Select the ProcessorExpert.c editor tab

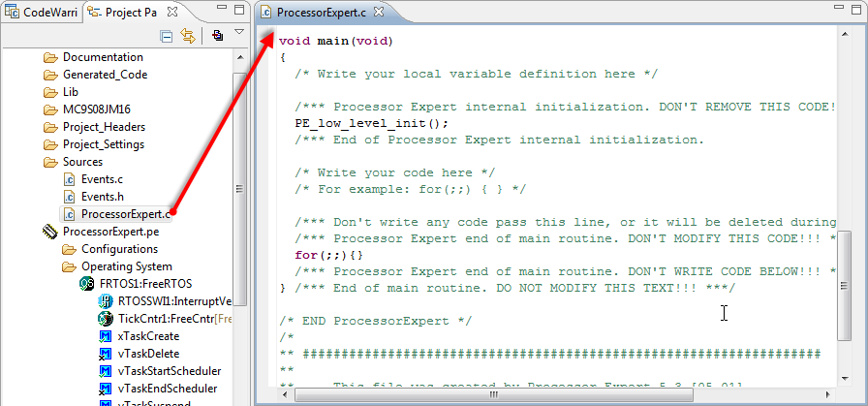320,13
